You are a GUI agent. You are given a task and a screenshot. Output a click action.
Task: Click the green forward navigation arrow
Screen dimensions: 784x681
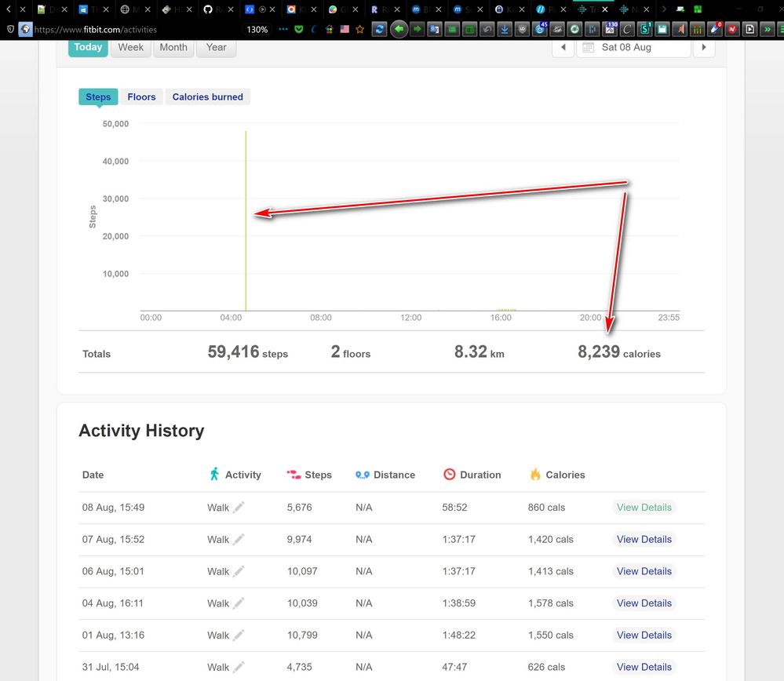[417, 30]
